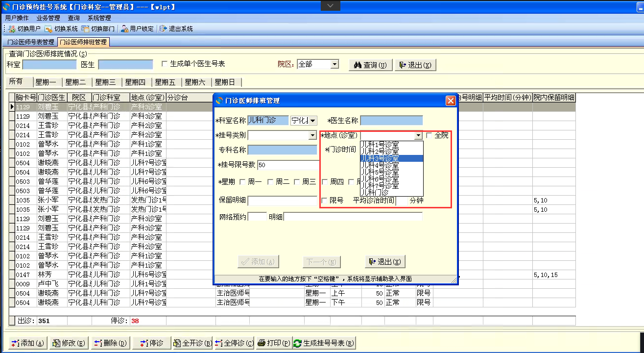Open the 查询 menu in the menu bar

73,18
